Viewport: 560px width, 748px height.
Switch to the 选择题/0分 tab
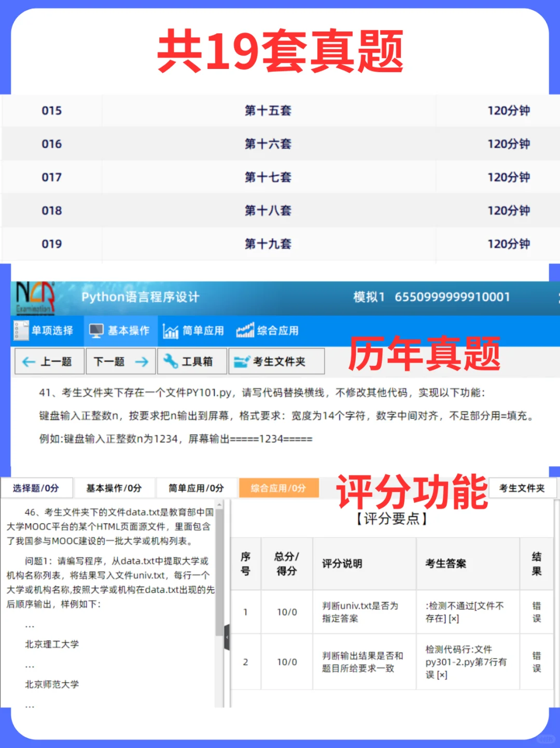pos(37,488)
